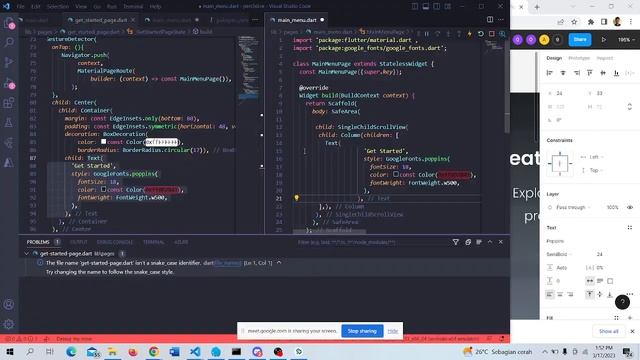
Task: Click Figma align top icon
Action: pos(590,73)
